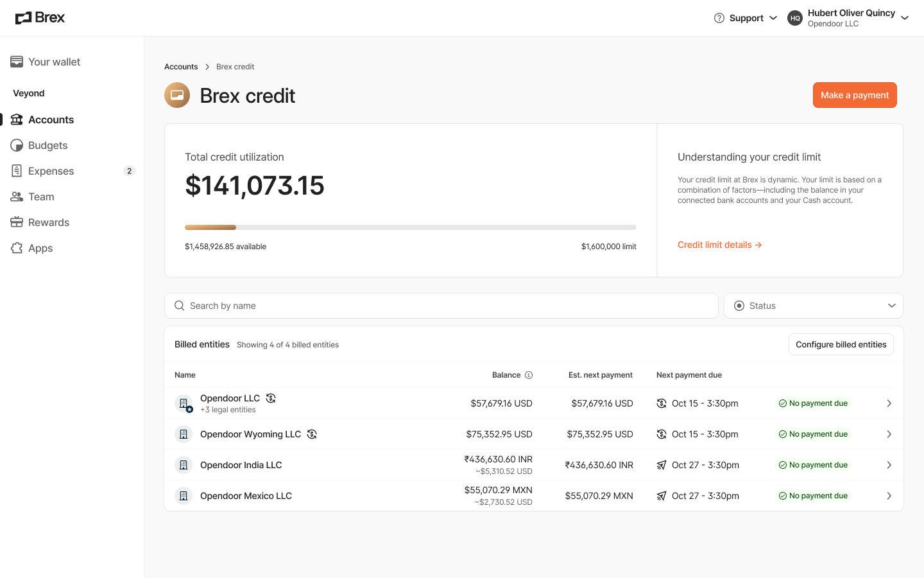The width and height of the screenshot is (924, 578).
Task: Click the autopay icon beside Opendoor LLC Oct 15
Action: (x=662, y=403)
